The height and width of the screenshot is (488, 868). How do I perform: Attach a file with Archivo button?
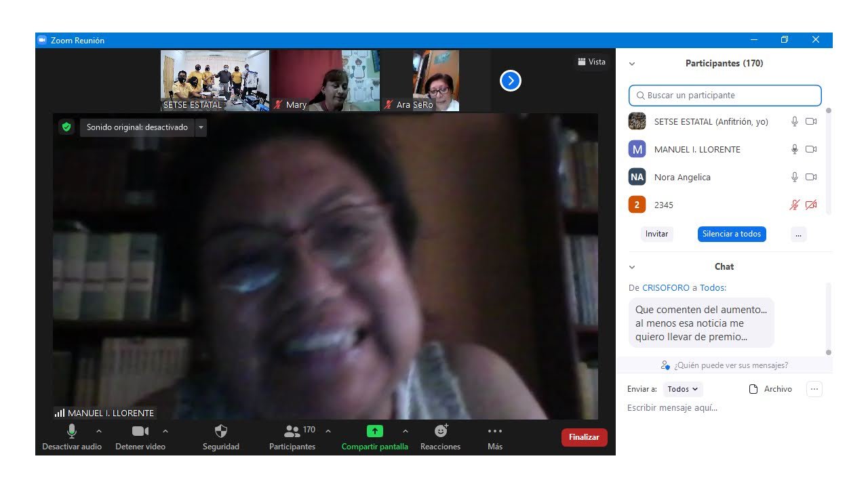770,389
